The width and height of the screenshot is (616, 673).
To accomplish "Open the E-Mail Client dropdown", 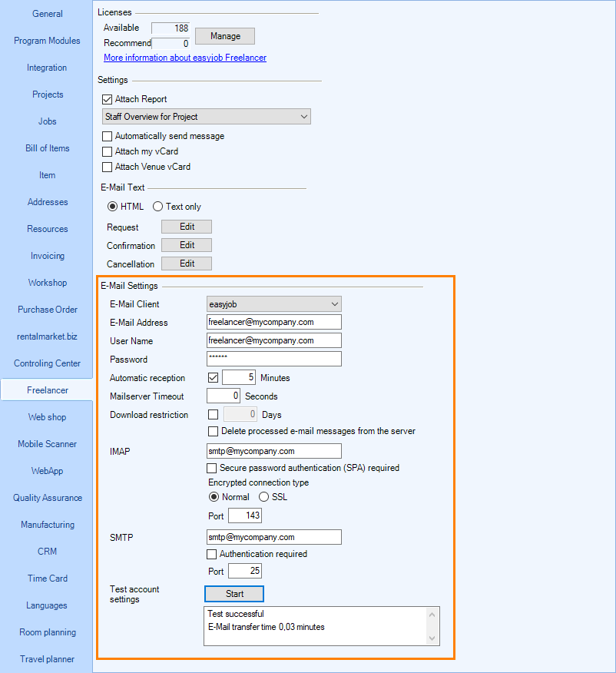I will pos(273,304).
